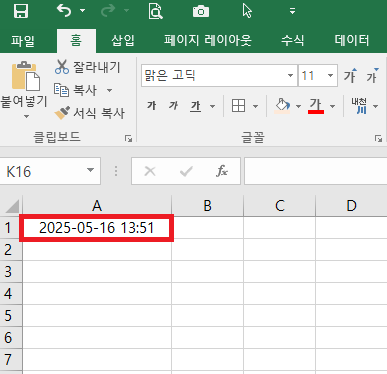Apply red font color 가
Screen dimensions: 387x374
[316, 106]
